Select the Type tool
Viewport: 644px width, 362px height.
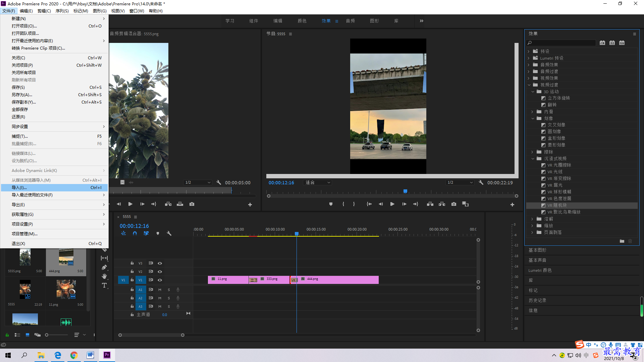(104, 285)
